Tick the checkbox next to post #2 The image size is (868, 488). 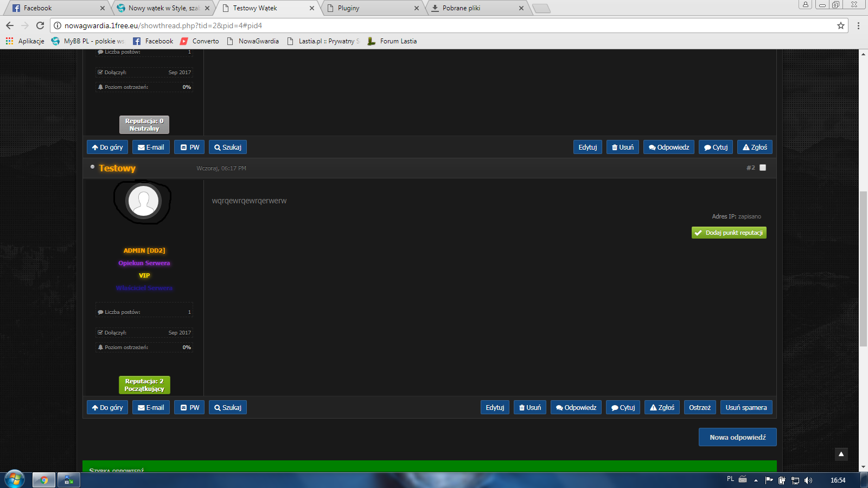point(763,168)
